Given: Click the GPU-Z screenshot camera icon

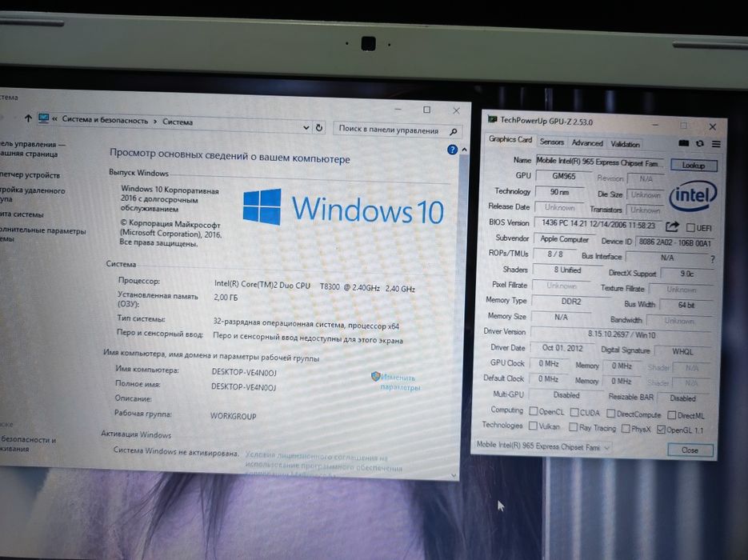Looking at the screenshot, I should (x=683, y=143).
